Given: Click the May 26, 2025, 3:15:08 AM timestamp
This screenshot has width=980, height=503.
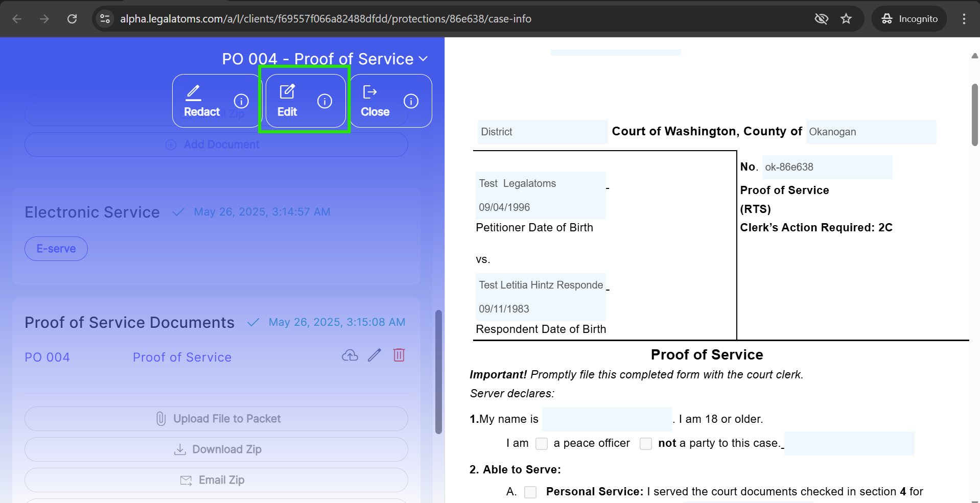Looking at the screenshot, I should (337, 322).
